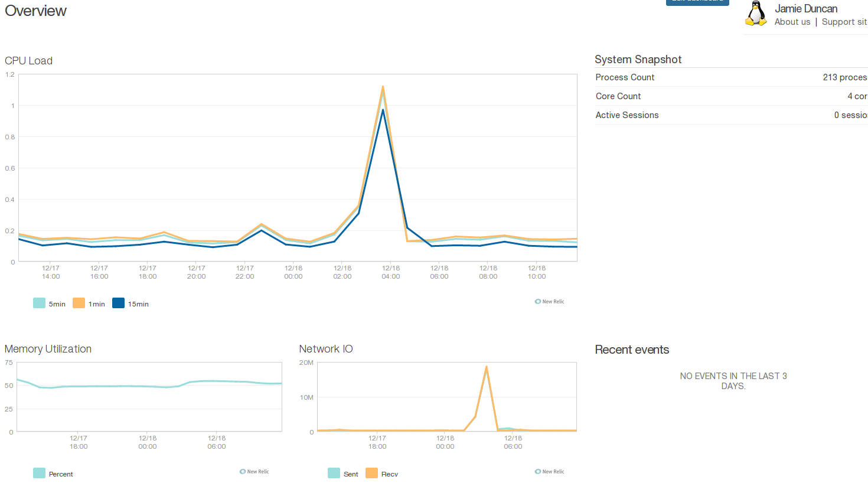This screenshot has width=868, height=483.
Task: Select the Core Count row
Action: 730,96
